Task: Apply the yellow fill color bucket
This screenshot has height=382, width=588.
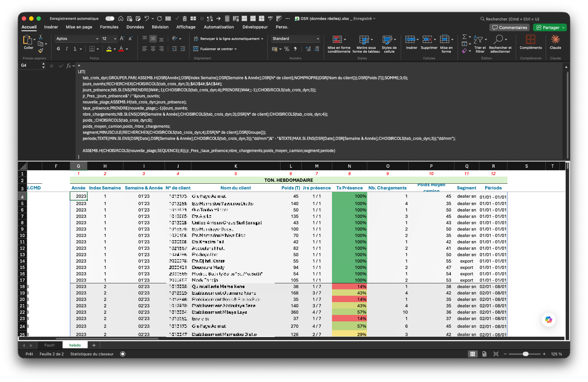Action: point(109,49)
